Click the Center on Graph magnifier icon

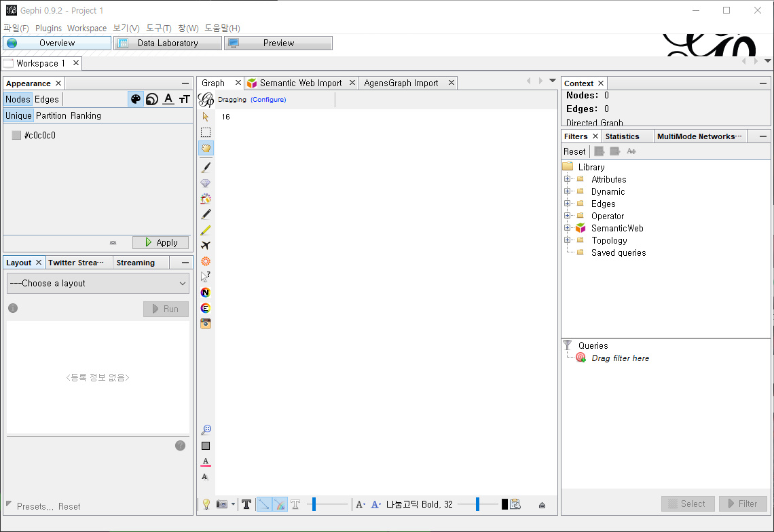pyautogui.click(x=206, y=430)
